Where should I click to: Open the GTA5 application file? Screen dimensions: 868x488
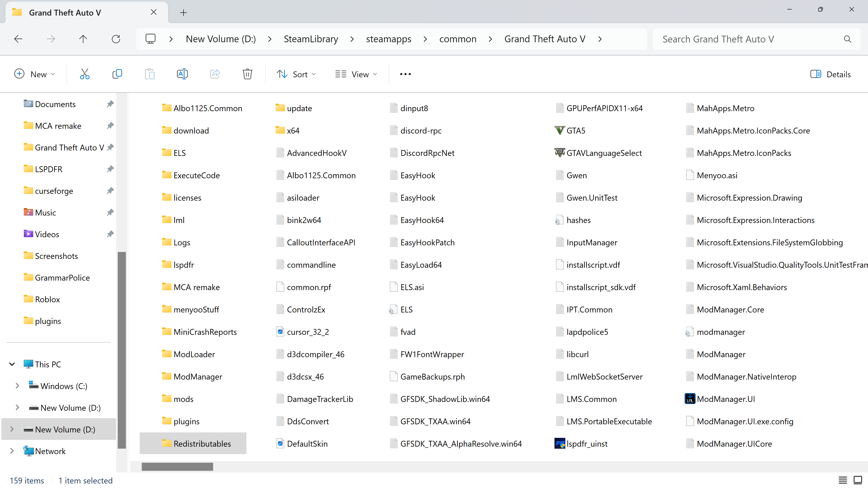(576, 131)
